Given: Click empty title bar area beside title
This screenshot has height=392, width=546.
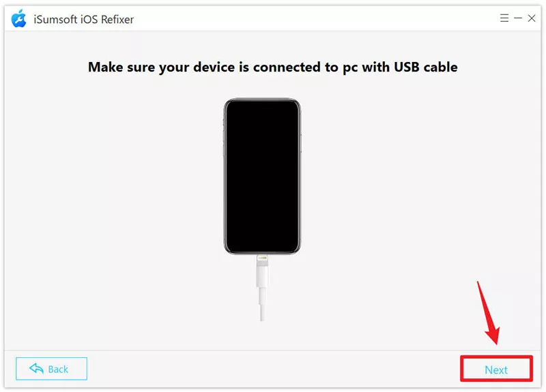Looking at the screenshot, I should 313,18.
